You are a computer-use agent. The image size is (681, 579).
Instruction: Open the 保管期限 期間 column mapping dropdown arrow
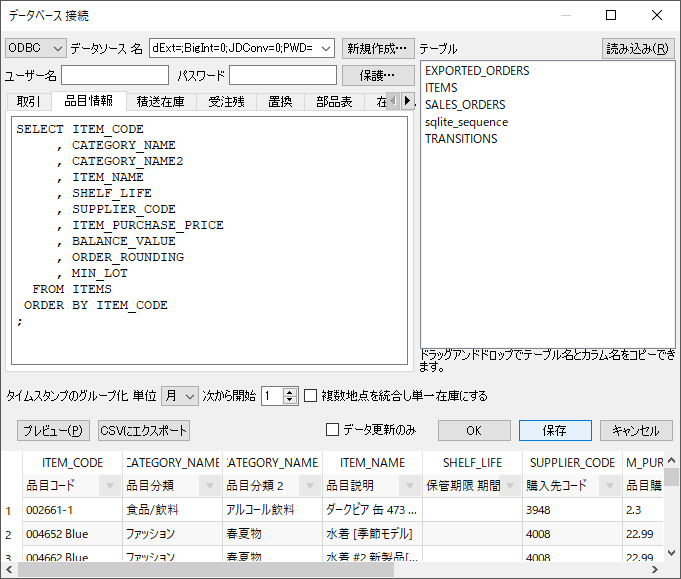pyautogui.click(x=510, y=486)
